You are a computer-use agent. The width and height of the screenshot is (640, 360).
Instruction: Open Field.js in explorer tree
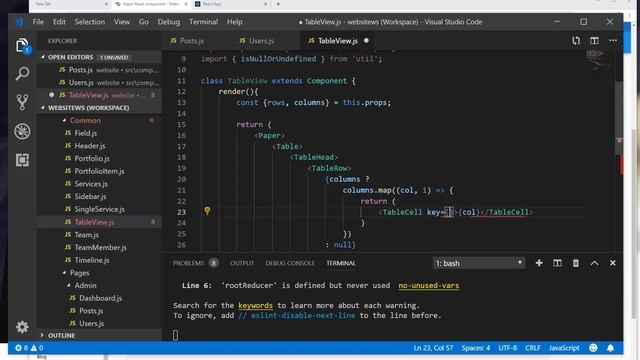[99, 133]
